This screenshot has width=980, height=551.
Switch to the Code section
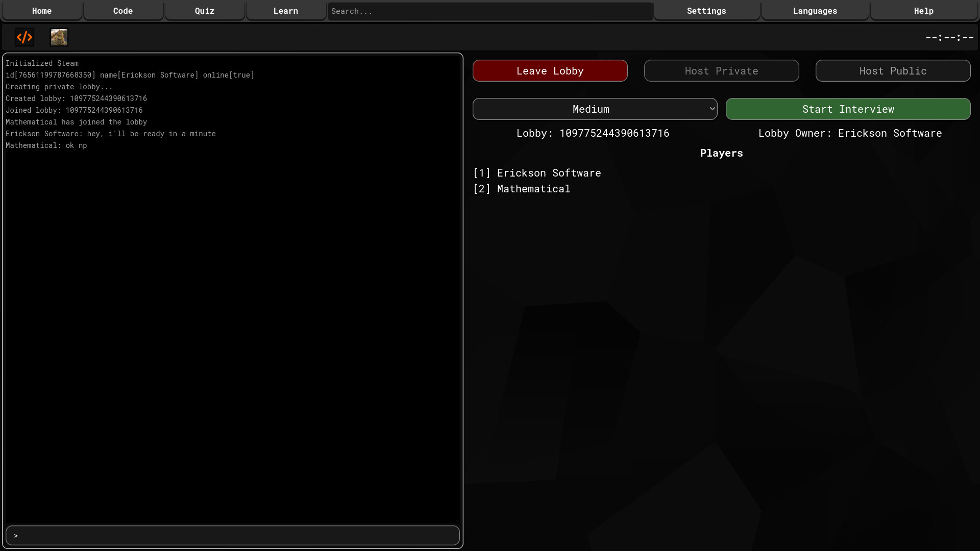123,11
